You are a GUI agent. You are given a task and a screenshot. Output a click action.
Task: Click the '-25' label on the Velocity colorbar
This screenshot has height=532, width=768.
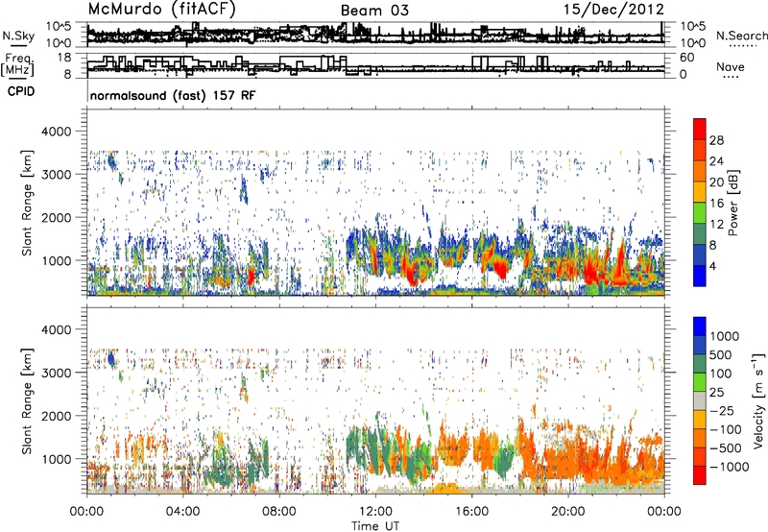pyautogui.click(x=721, y=410)
